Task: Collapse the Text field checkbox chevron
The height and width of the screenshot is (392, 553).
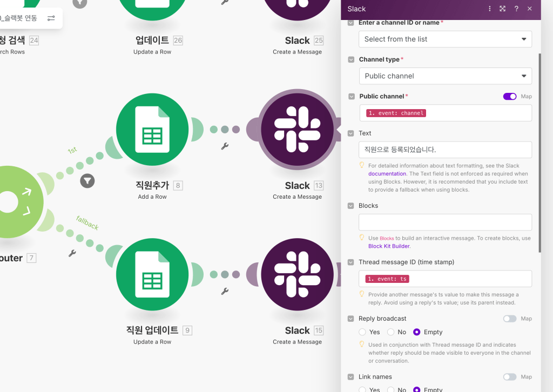Action: (x=351, y=133)
